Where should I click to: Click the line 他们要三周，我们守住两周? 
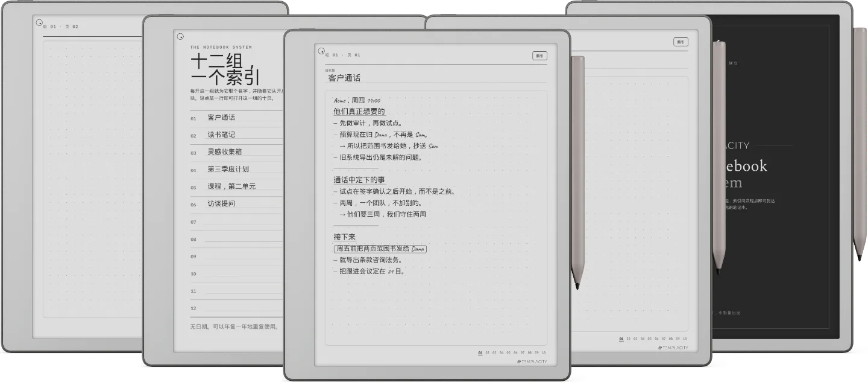click(x=383, y=214)
